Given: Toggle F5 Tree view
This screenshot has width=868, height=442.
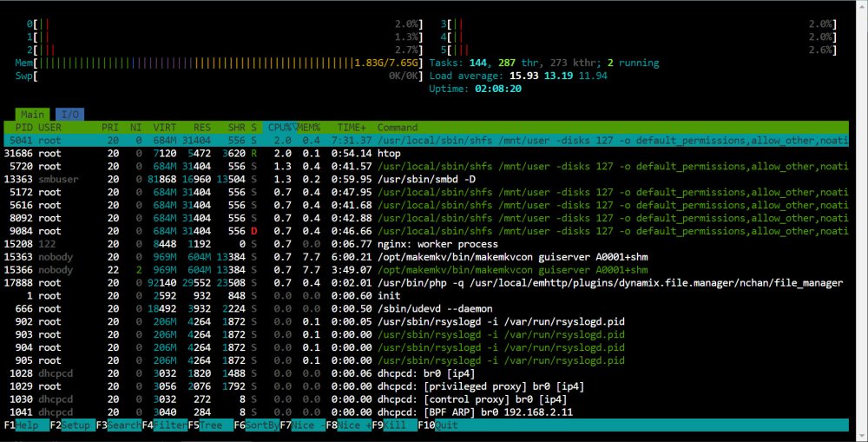Looking at the screenshot, I should click(210, 426).
